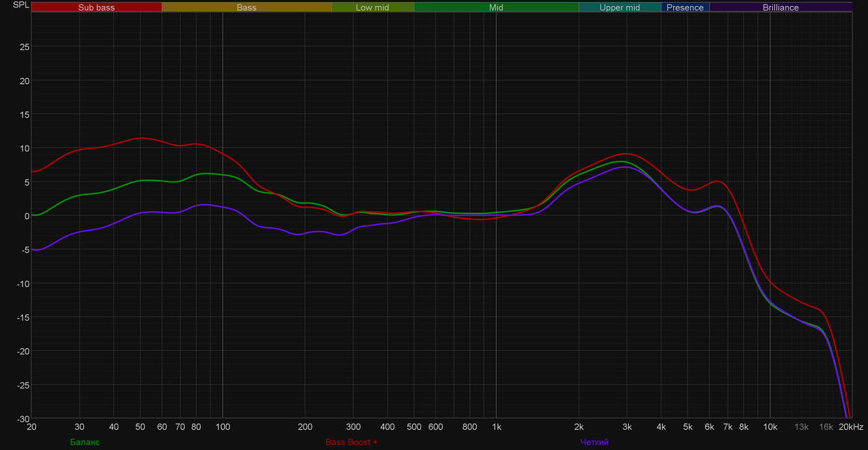The image size is (868, 450).
Task: Click the -5 dB axis label
Action: click(24, 250)
